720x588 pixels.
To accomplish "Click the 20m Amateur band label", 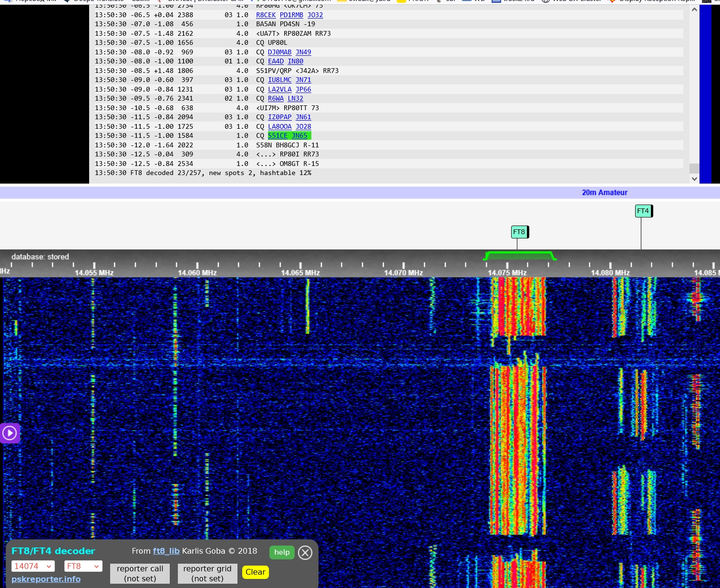I will (604, 193).
